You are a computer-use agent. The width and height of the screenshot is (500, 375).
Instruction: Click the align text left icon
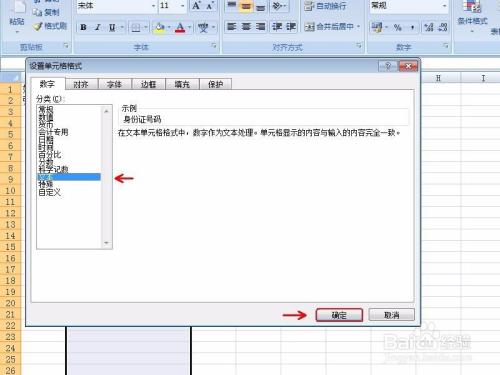coord(232,26)
